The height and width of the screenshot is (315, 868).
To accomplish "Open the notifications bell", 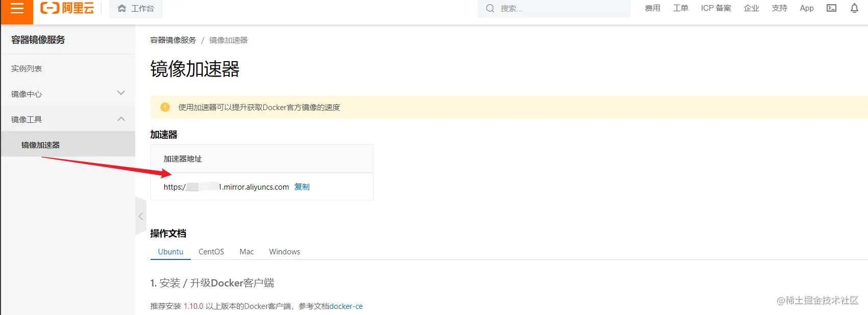I will tap(854, 8).
